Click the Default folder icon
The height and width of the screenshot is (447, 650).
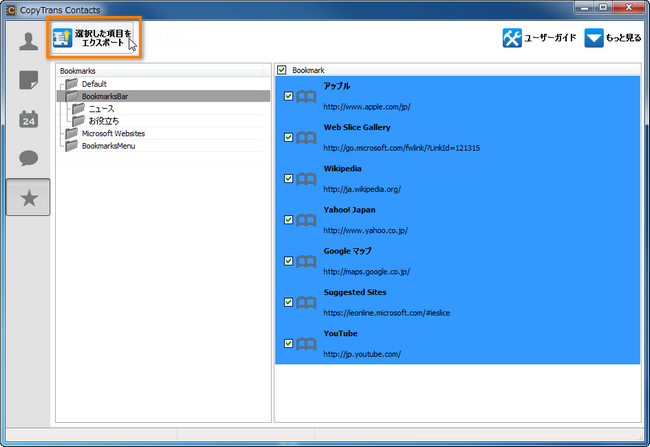(x=72, y=84)
